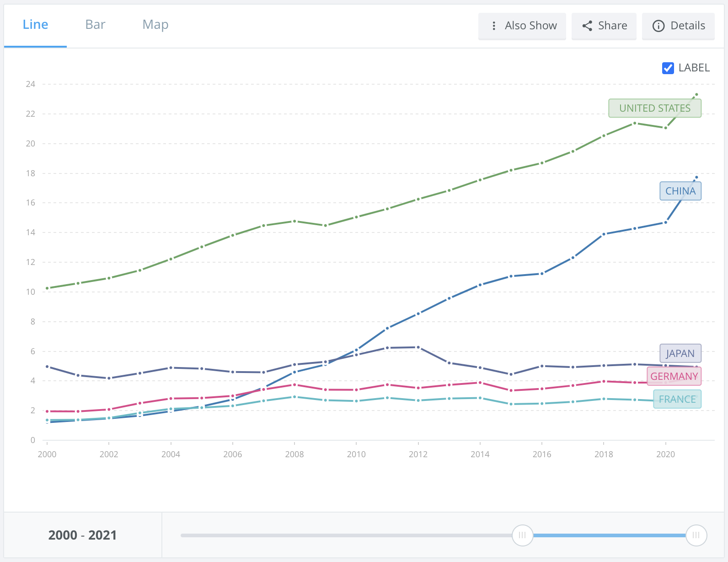Viewport: 728px width, 562px height.
Task: Open the Map tab
Action: click(155, 25)
